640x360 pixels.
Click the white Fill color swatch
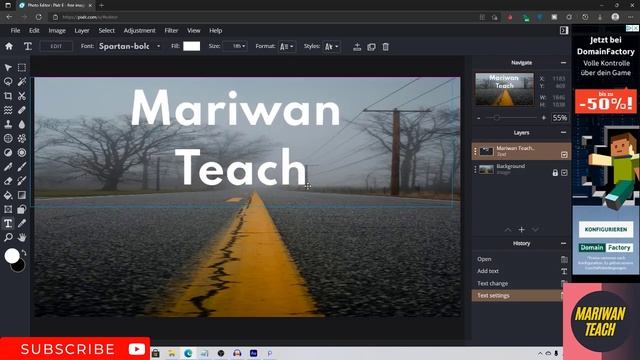click(x=191, y=46)
